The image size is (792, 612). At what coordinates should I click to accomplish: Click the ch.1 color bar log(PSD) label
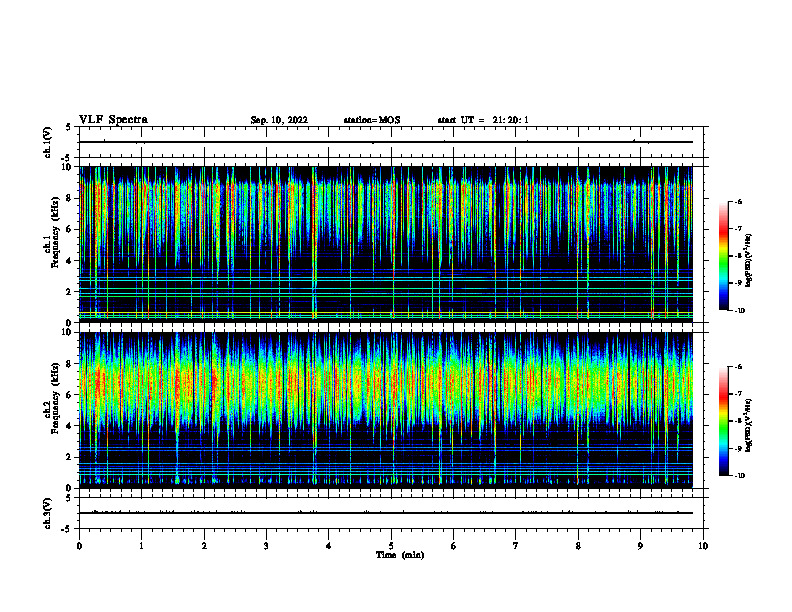click(749, 261)
